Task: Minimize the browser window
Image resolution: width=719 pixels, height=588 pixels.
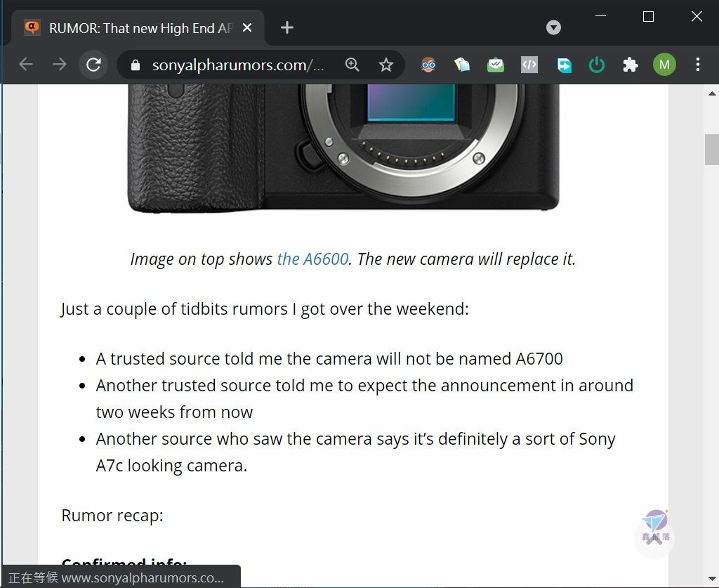Action: (x=601, y=17)
